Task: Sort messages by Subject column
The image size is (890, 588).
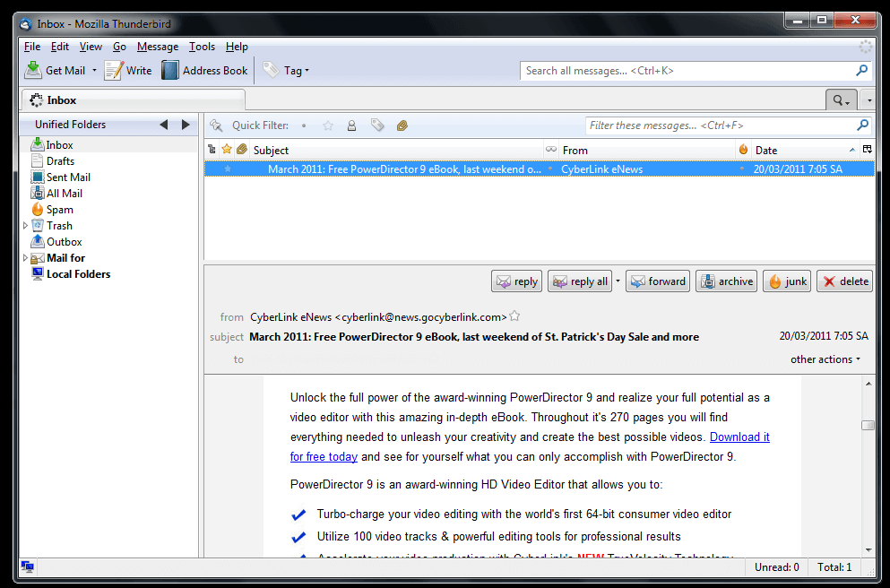Action: (x=396, y=151)
